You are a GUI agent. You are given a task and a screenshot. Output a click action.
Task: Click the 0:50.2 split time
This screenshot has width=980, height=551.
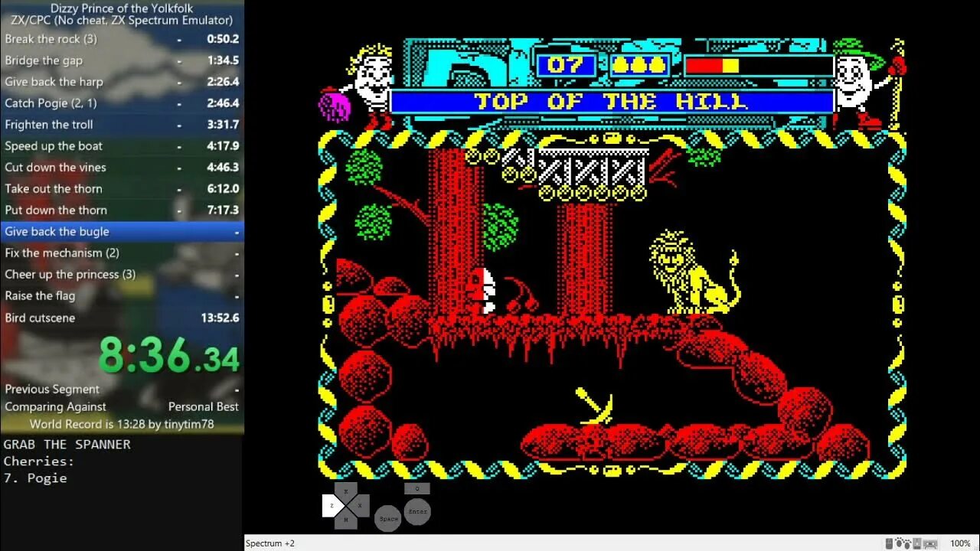223,38
